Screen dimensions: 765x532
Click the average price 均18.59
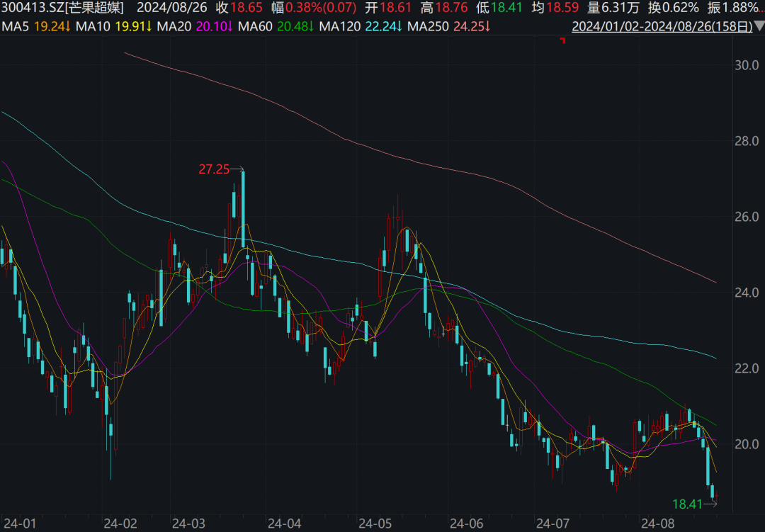point(555,8)
